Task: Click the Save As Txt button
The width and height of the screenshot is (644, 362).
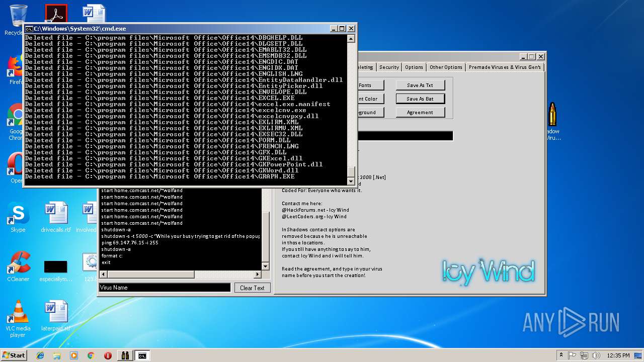Action: (x=420, y=85)
